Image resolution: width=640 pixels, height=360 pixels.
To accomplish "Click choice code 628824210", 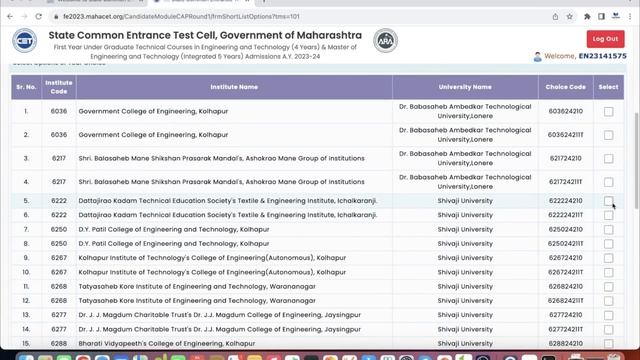I will (x=565, y=344).
